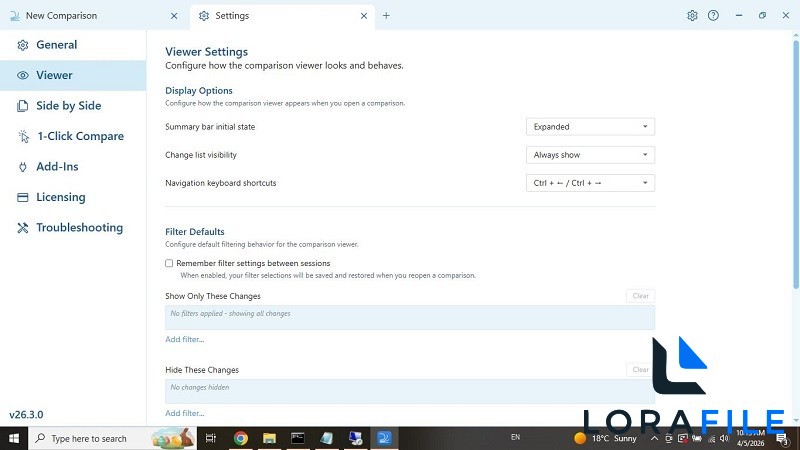Click the v26.3.0 version label

click(26, 415)
